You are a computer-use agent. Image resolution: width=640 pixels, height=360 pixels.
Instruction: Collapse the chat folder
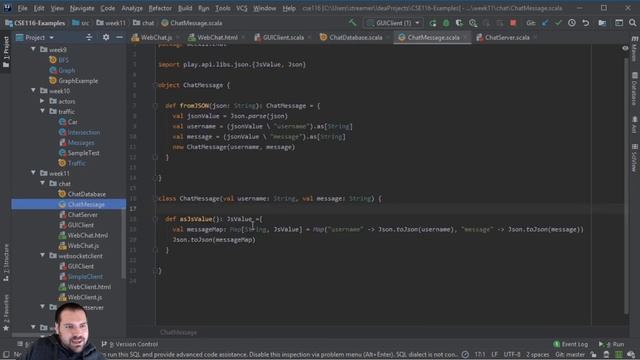pos(42,183)
